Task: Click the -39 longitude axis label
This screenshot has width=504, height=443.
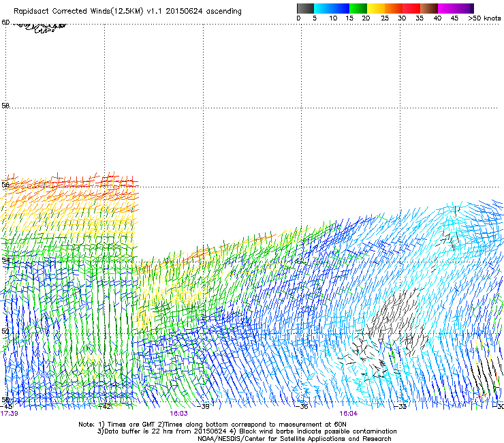Action: click(x=203, y=406)
